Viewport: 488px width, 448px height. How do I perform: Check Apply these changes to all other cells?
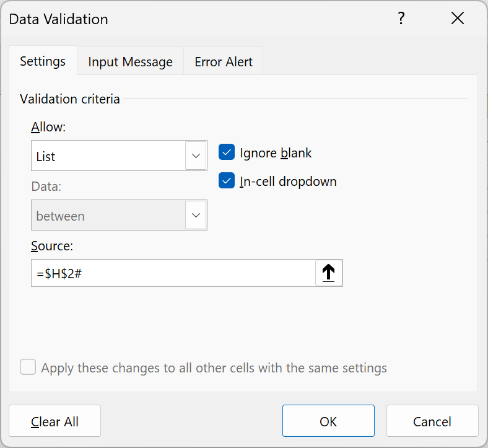[28, 367]
